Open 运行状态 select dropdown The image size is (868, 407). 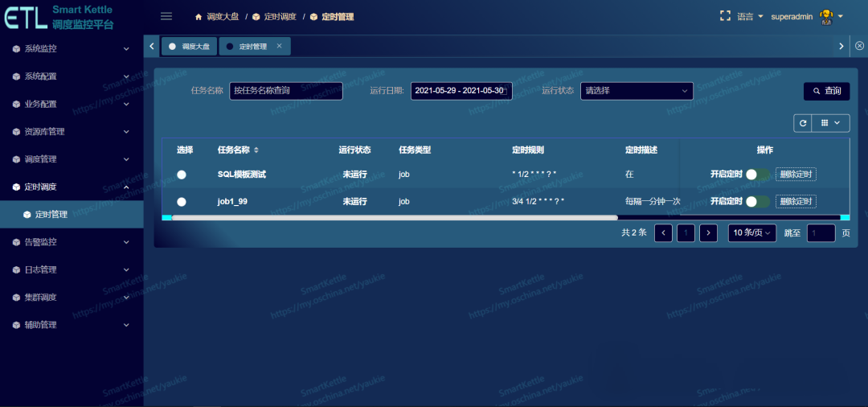(x=637, y=91)
